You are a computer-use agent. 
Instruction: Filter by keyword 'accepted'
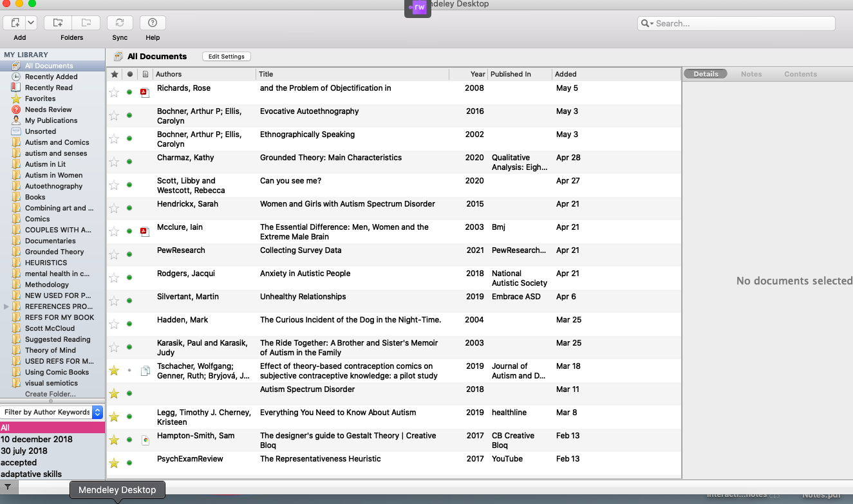tap(19, 462)
